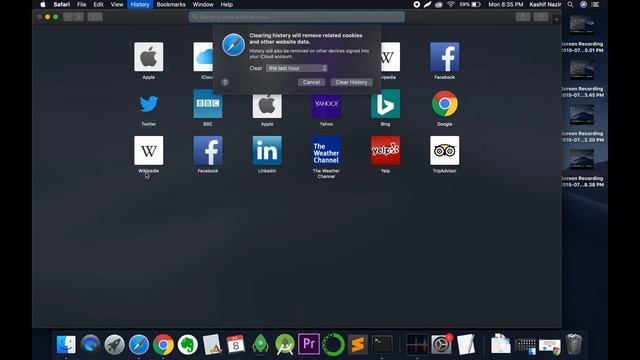Open the Safari menu

62,4
